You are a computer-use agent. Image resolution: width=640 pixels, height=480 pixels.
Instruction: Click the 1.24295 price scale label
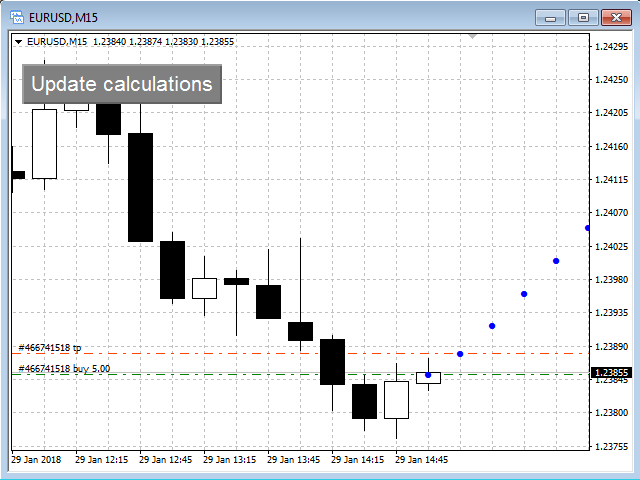611,47
